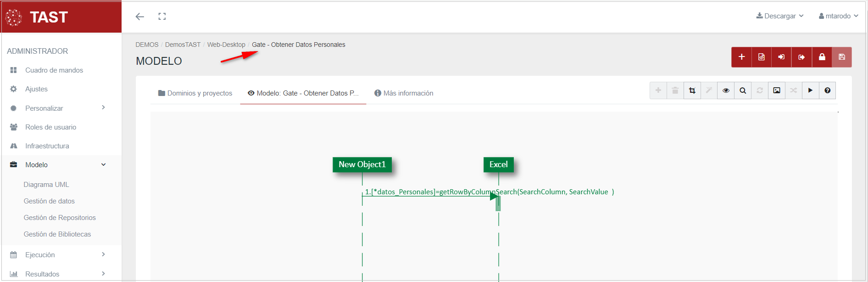Screen dimensions: 868x282
Task: Toggle visibility with the eye icon
Action: tap(726, 90)
